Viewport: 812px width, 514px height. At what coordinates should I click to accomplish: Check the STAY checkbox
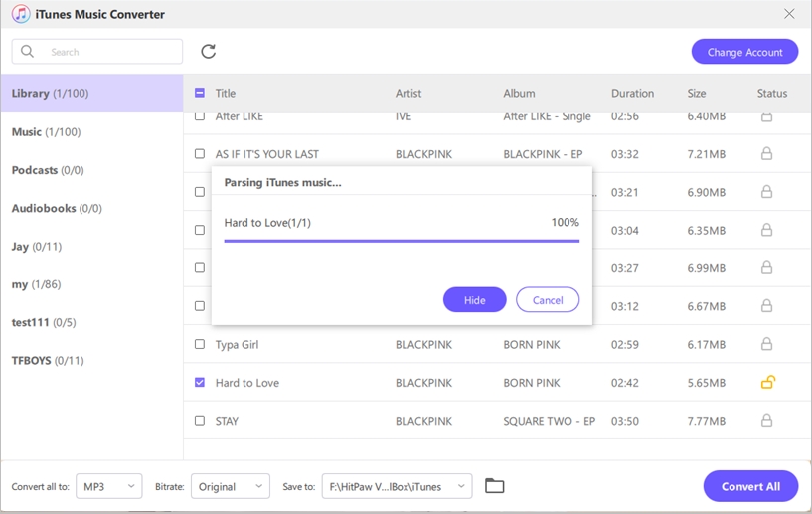[200, 421]
